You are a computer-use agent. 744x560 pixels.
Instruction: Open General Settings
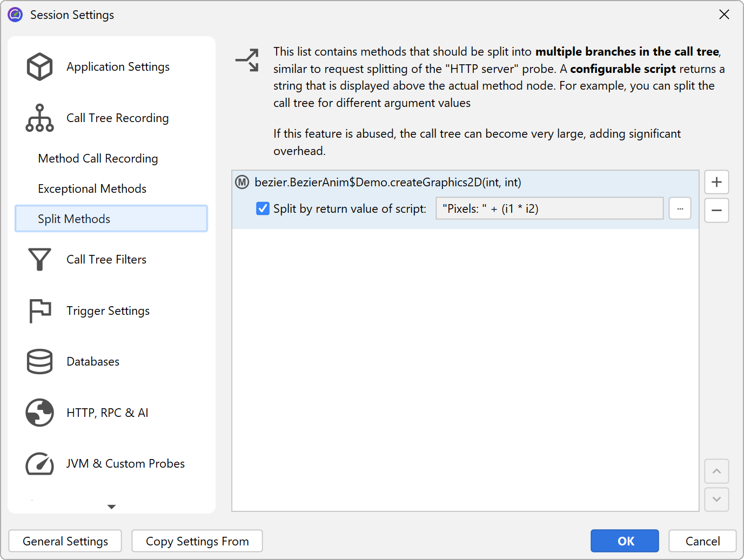65,541
